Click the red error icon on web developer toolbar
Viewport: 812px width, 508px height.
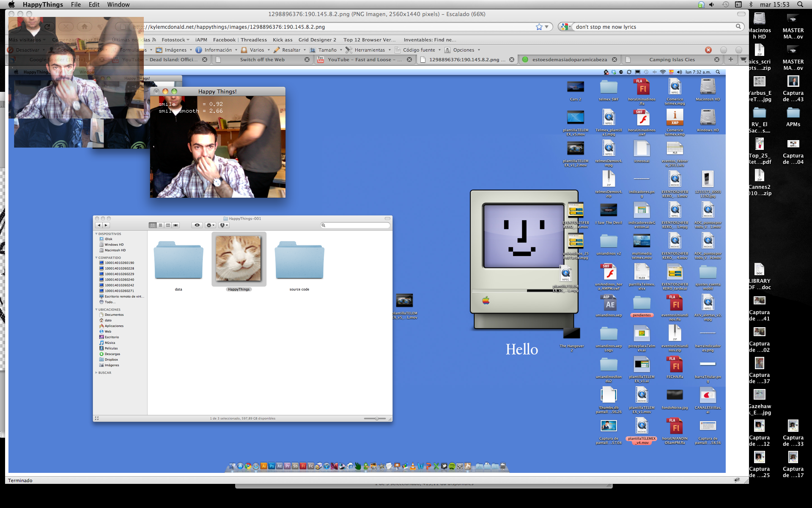pos(708,50)
